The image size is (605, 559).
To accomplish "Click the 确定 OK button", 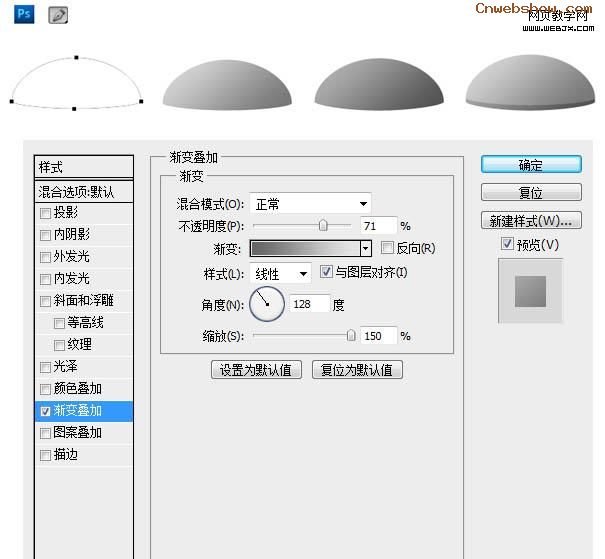I will coord(531,165).
